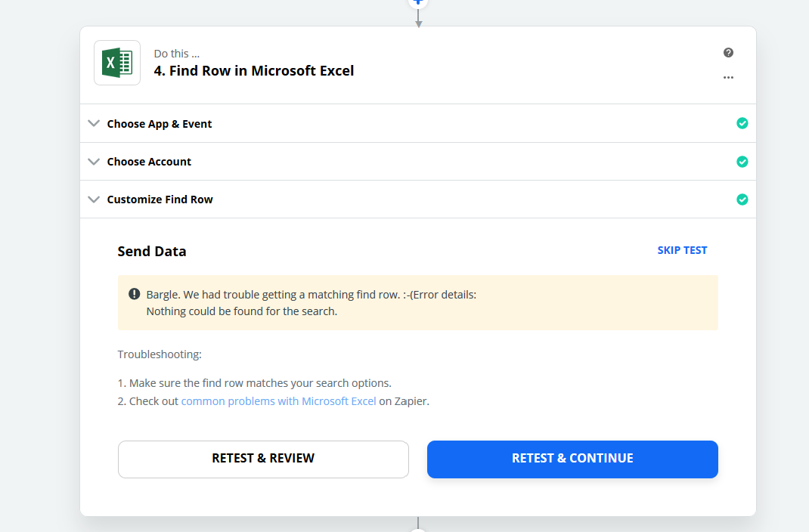Click the RETEST & REVIEW button
This screenshot has height=532, width=809.
tap(263, 459)
